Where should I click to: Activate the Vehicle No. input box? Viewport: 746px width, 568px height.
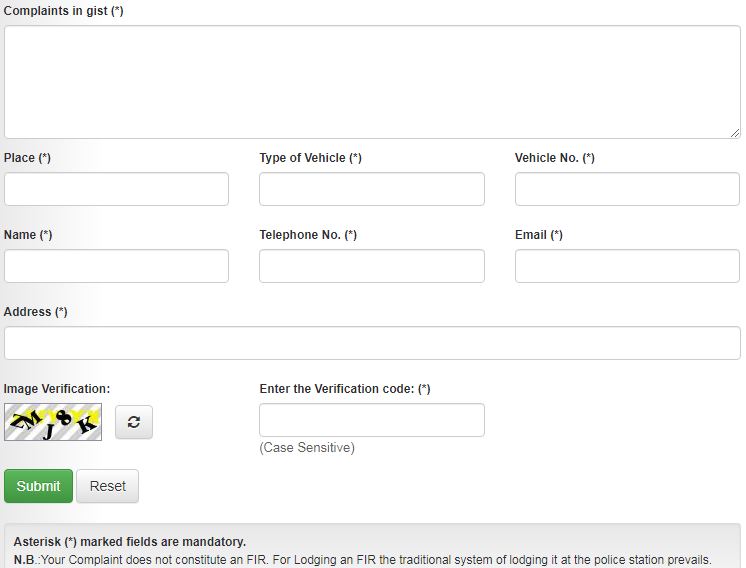628,189
